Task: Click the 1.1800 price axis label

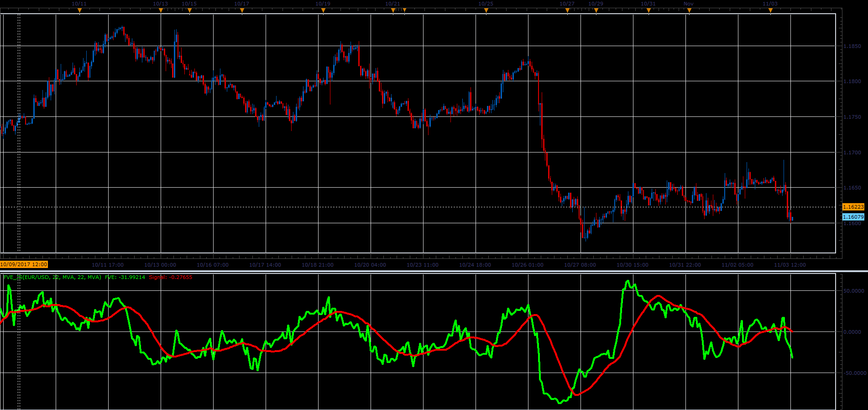Action: pyautogui.click(x=852, y=81)
